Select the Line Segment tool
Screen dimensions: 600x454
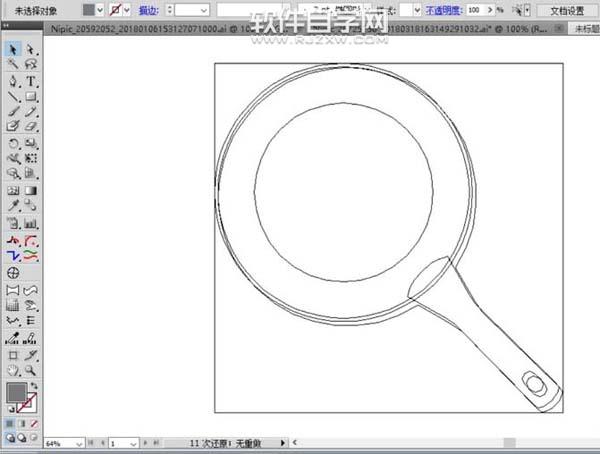pyautogui.click(x=13, y=96)
